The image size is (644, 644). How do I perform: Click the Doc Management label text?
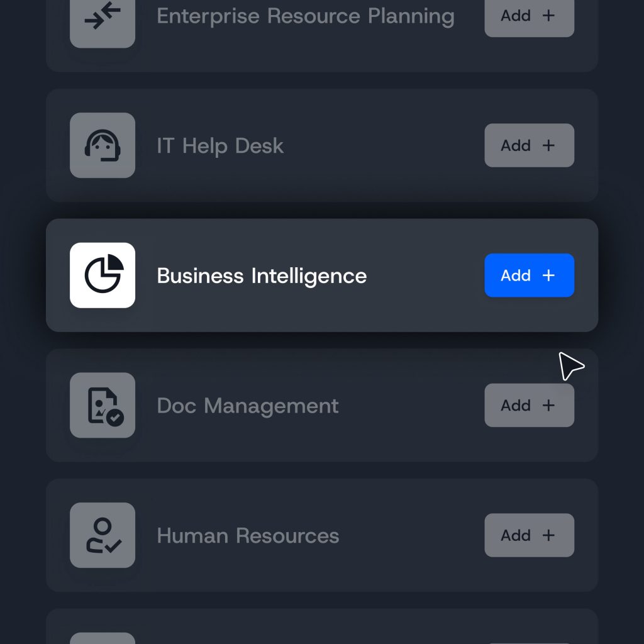tap(248, 406)
